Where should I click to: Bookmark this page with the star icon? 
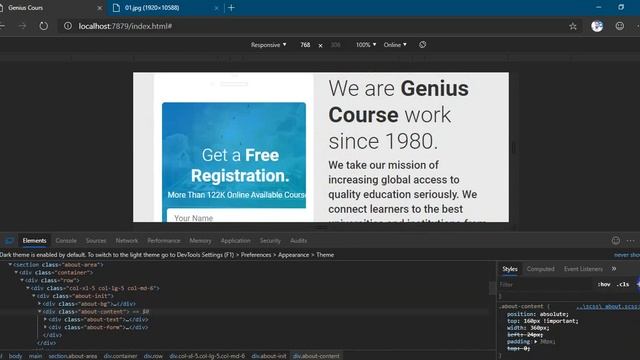coord(573,26)
